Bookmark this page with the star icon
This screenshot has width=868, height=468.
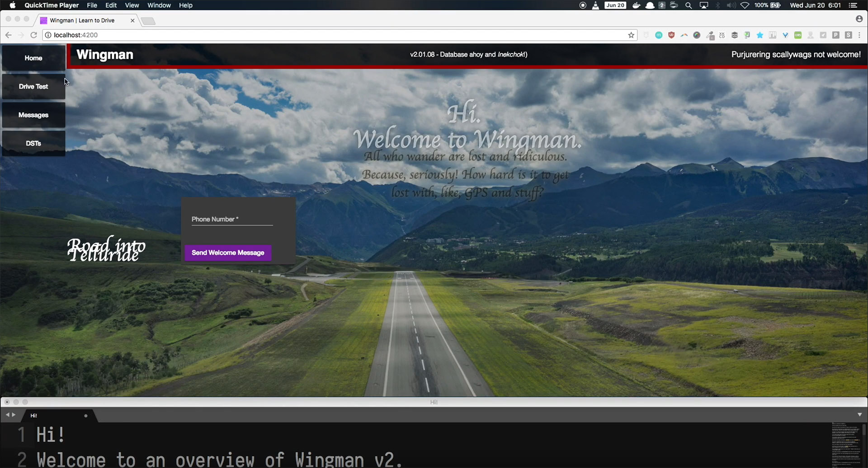pyautogui.click(x=631, y=35)
